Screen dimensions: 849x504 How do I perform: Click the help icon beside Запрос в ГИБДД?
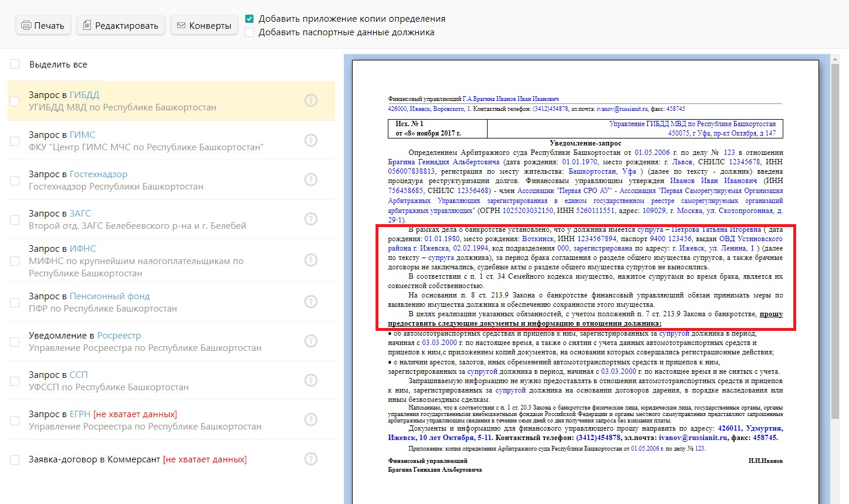[x=311, y=101]
